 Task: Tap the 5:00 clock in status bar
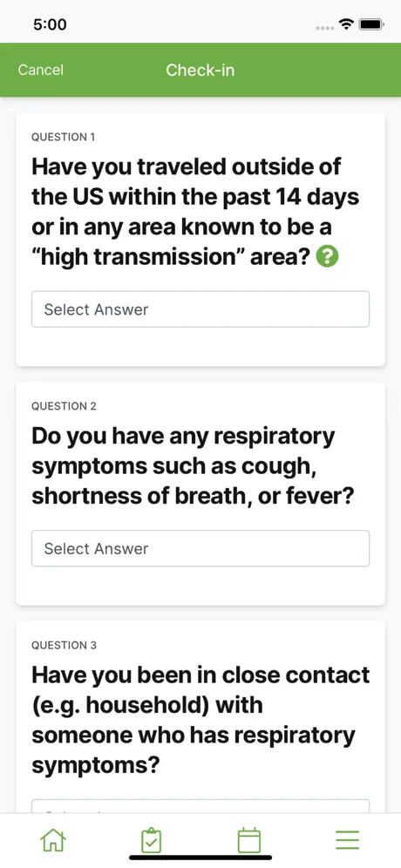click(50, 24)
